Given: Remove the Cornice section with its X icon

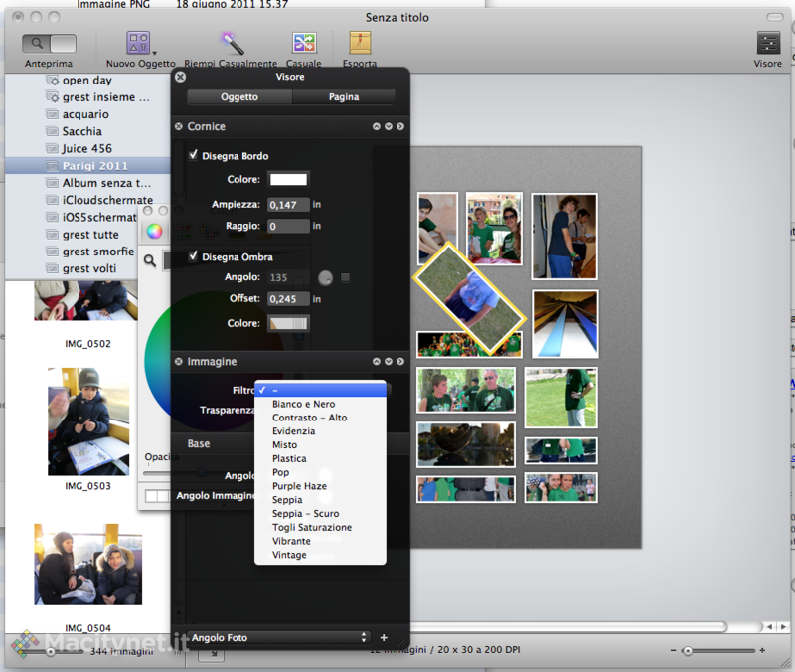Looking at the screenshot, I should [179, 126].
